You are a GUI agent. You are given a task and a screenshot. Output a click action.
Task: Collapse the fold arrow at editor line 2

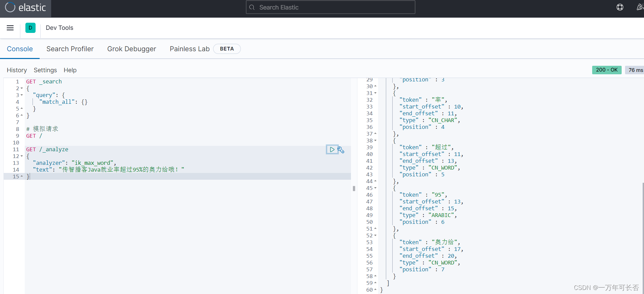click(22, 89)
